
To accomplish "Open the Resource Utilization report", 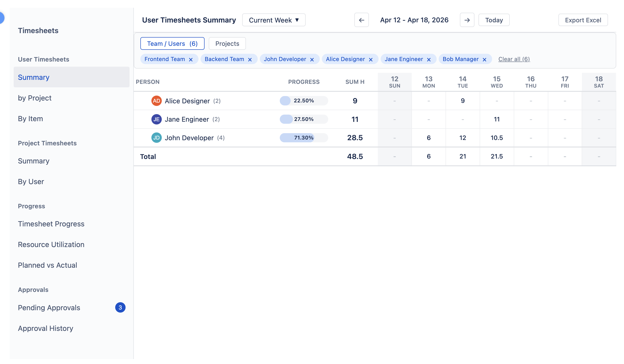I will (x=51, y=244).
